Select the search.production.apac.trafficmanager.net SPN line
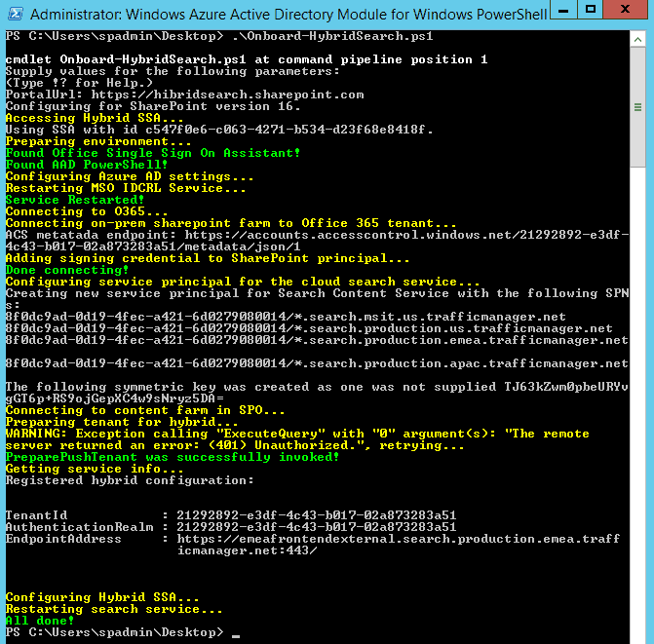654x644 pixels. tap(317, 363)
